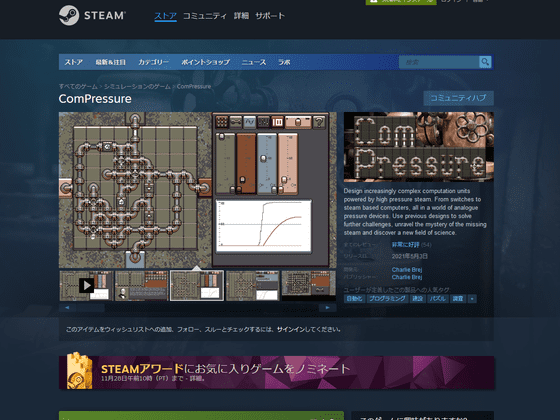Open the コミュニティハブ button
560x420 pixels.
coord(458,98)
